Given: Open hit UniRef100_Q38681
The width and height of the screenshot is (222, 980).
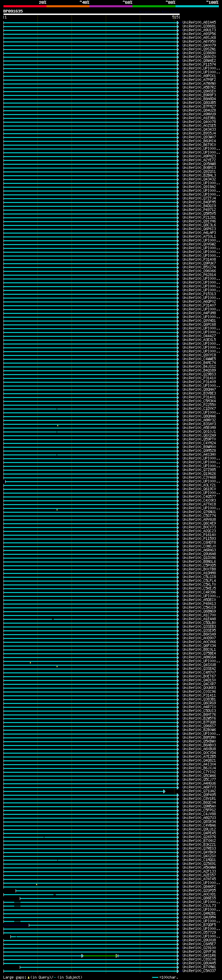Looking at the screenshot, I should click(199, 26).
